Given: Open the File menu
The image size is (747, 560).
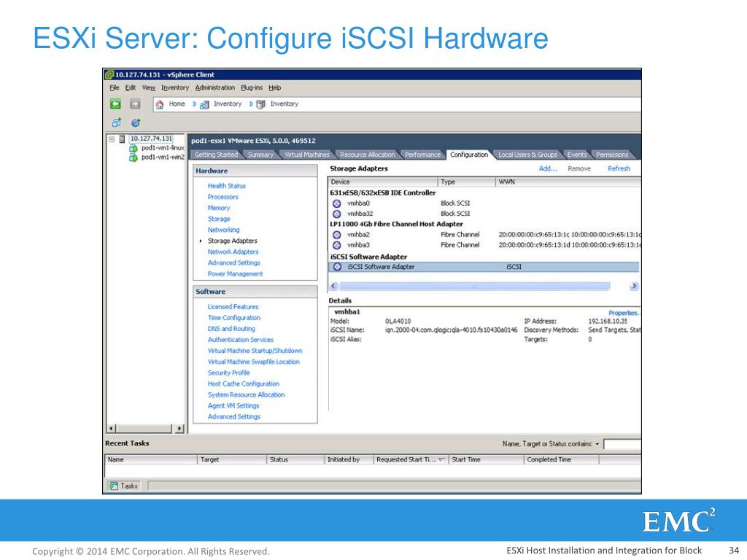Looking at the screenshot, I should 115,87.
